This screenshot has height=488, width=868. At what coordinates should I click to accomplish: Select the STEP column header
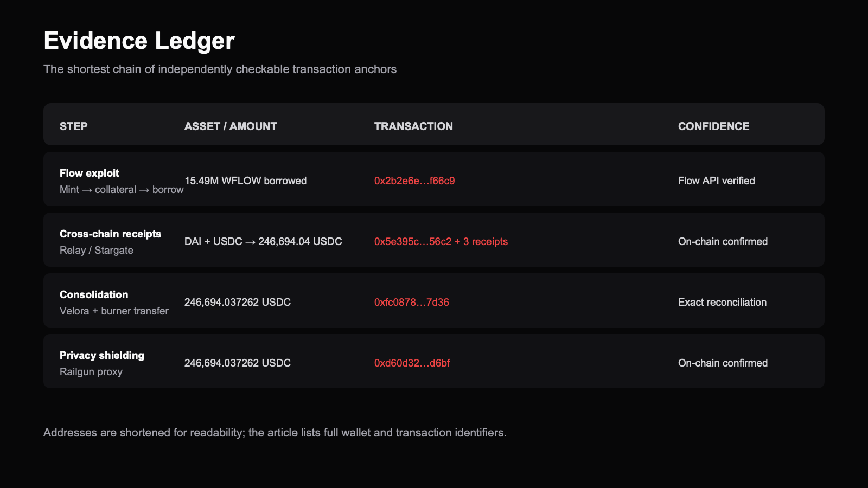click(74, 126)
